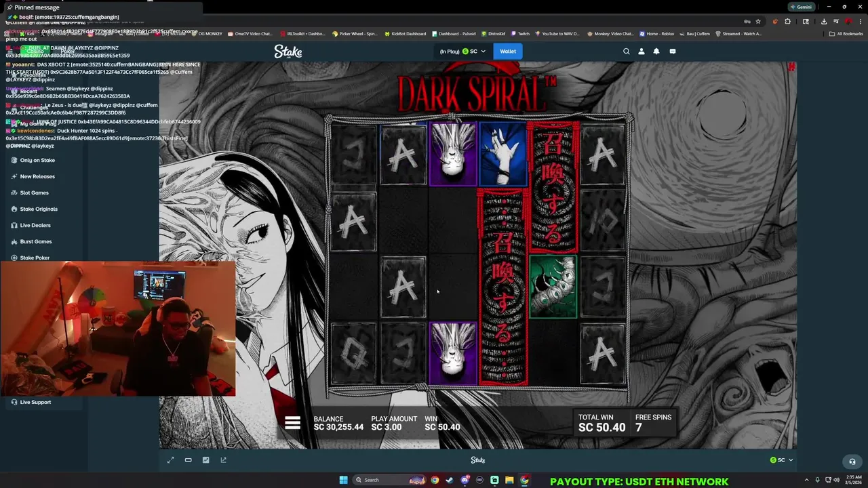The width and height of the screenshot is (868, 488).
Task: Click the share arrow icon under the game
Action: point(223,460)
